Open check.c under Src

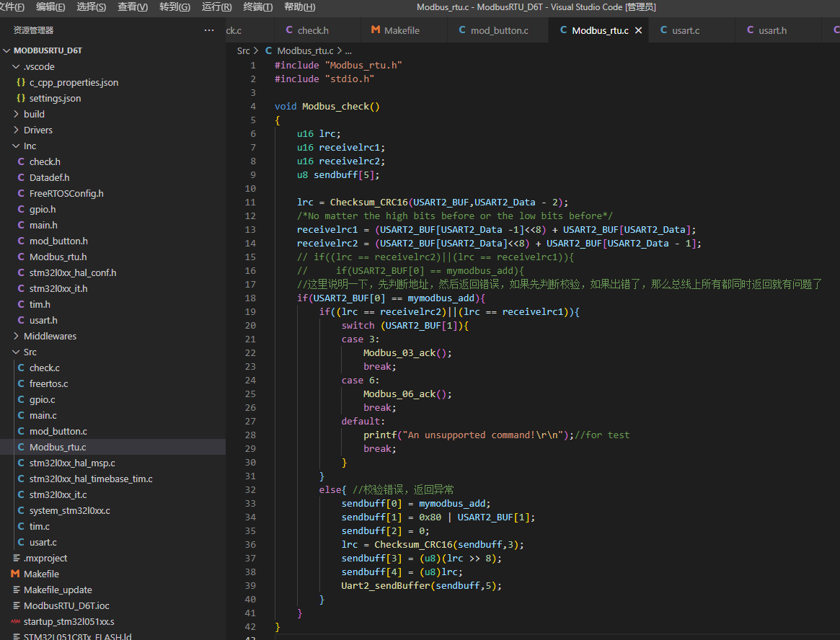click(x=112, y=368)
